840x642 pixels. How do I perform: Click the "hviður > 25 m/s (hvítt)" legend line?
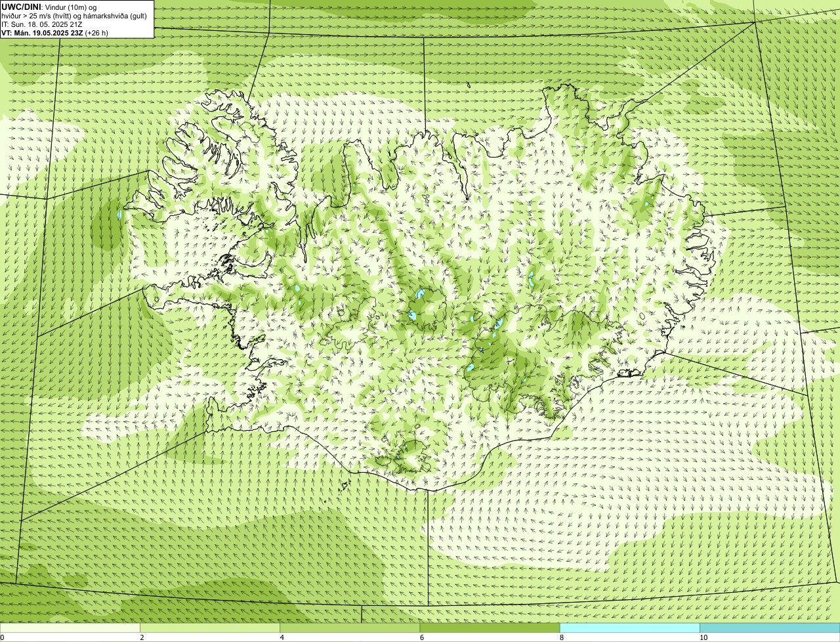[x=74, y=15]
